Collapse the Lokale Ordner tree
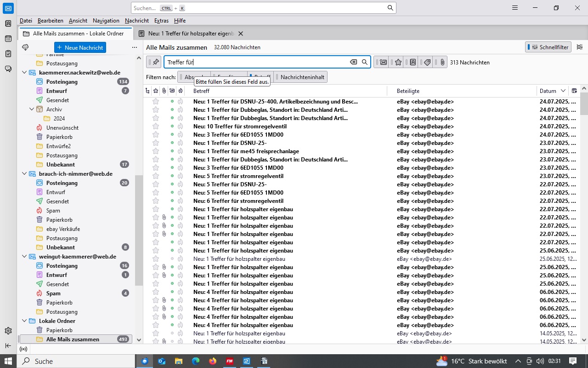This screenshot has width=588, height=368. [24, 321]
